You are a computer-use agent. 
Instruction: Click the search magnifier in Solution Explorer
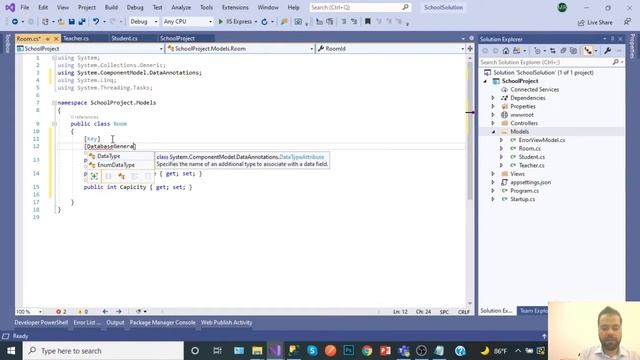pos(616,62)
